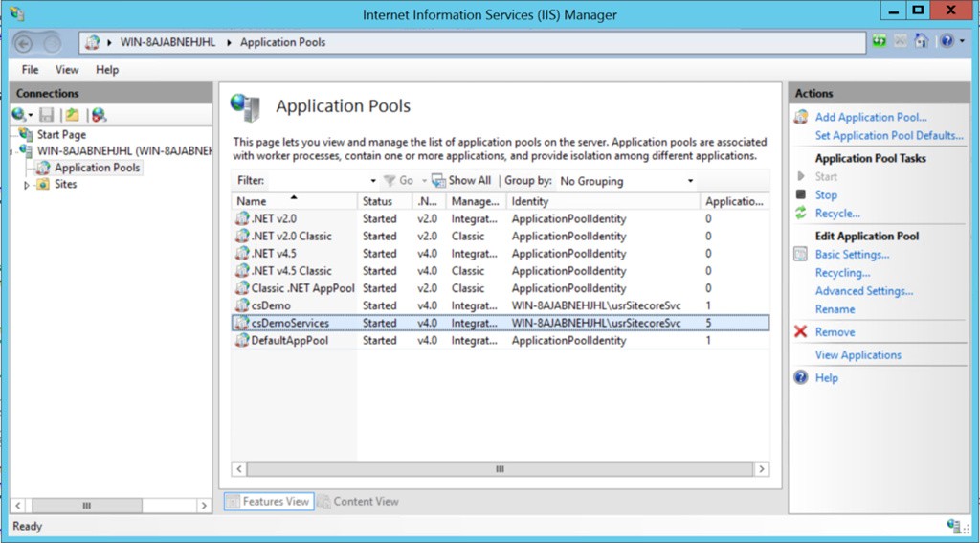This screenshot has width=980, height=543.
Task: Click the horizontal scrollbar in pool list
Action: [500, 469]
